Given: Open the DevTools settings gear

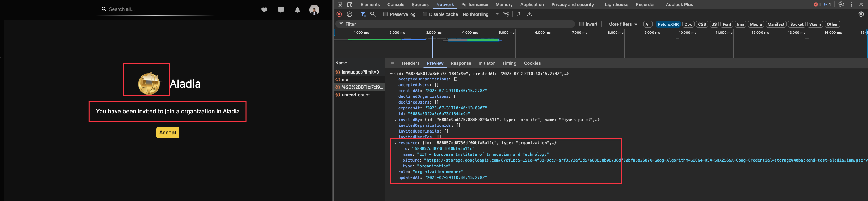Looking at the screenshot, I should click(x=841, y=4).
